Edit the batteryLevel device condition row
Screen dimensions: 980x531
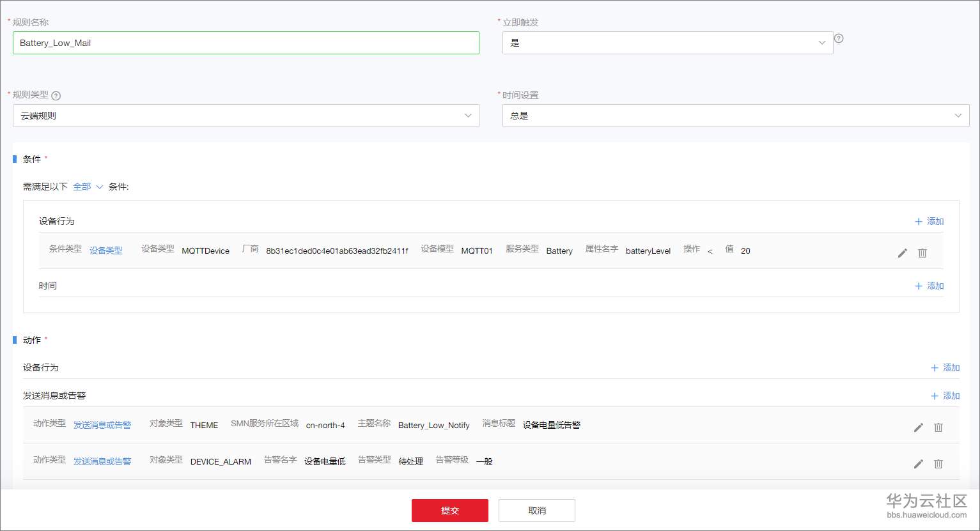click(x=903, y=253)
